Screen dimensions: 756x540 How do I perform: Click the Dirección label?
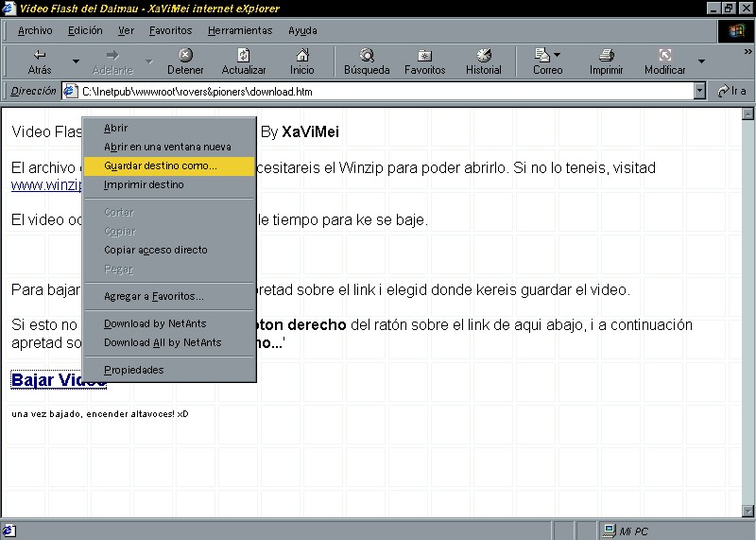pyautogui.click(x=33, y=91)
